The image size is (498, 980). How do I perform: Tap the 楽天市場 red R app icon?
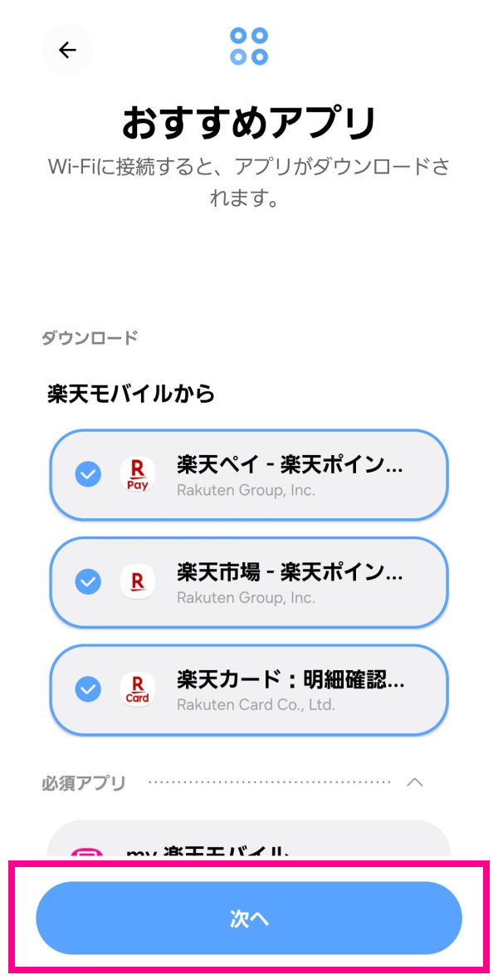(x=138, y=581)
